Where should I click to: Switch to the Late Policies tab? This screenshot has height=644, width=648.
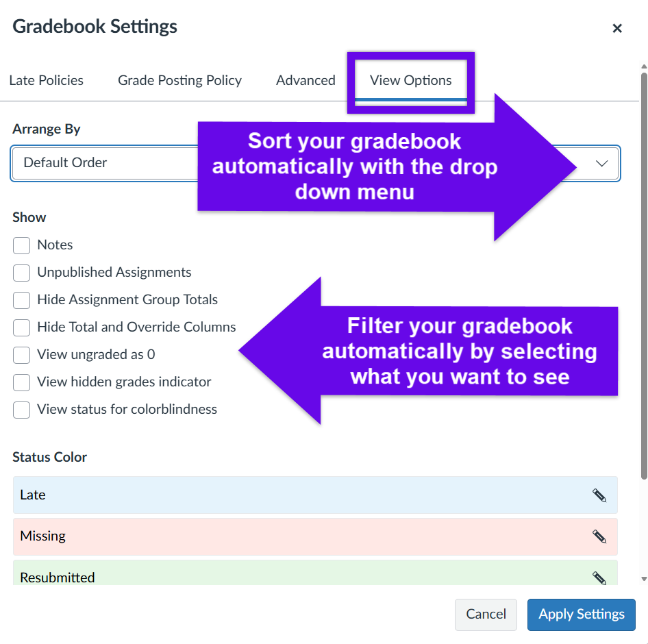click(x=46, y=80)
